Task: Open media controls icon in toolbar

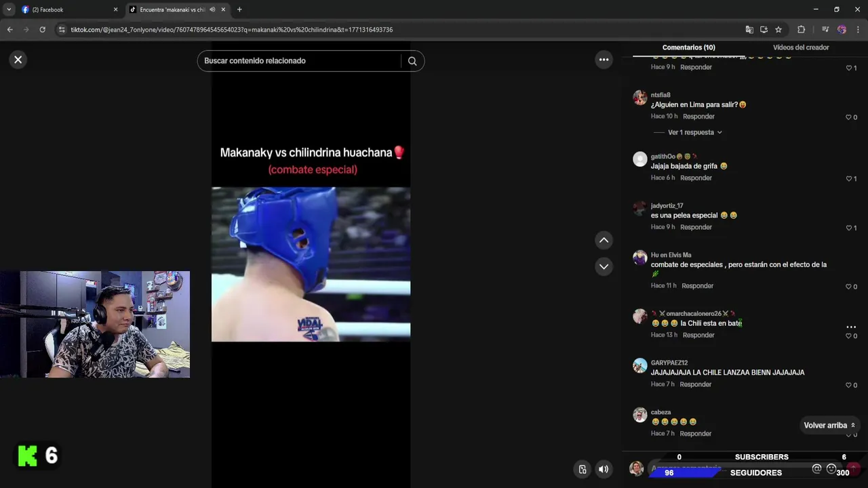Action: point(825,30)
